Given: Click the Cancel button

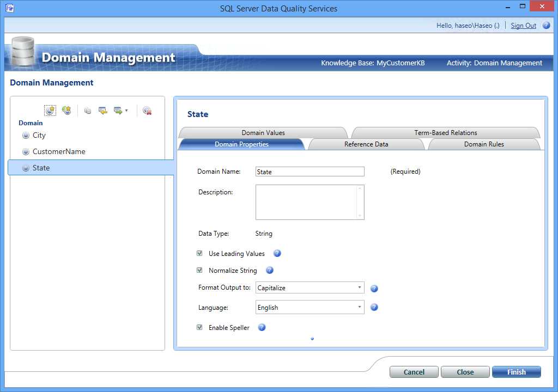Looking at the screenshot, I should tap(414, 372).
